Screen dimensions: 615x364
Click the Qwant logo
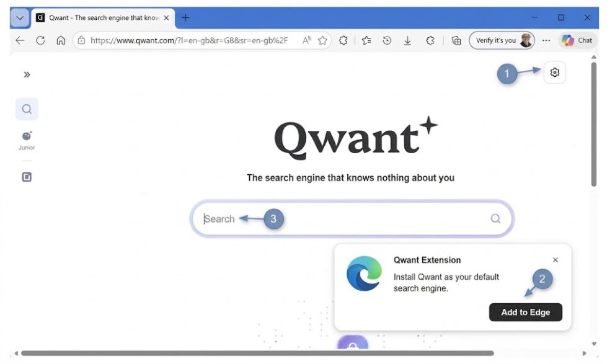coord(356,138)
